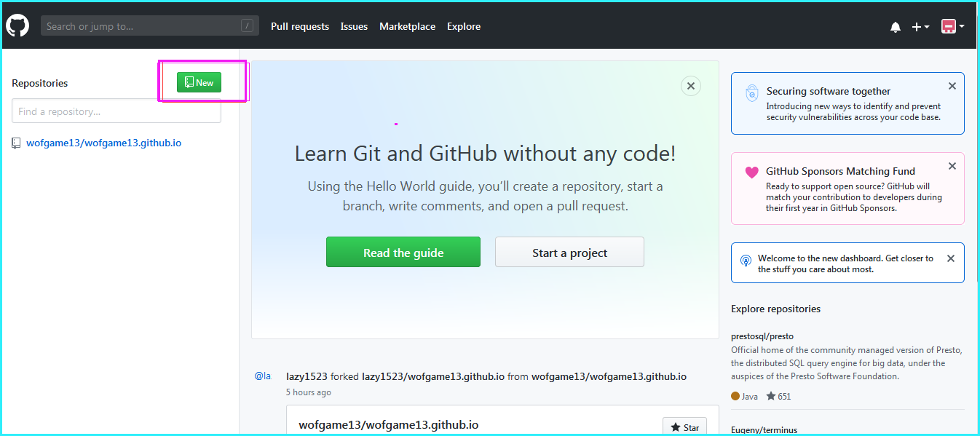Screen dimensions: 980x436
Task: Create a New repository with the green button
Action: (199, 82)
